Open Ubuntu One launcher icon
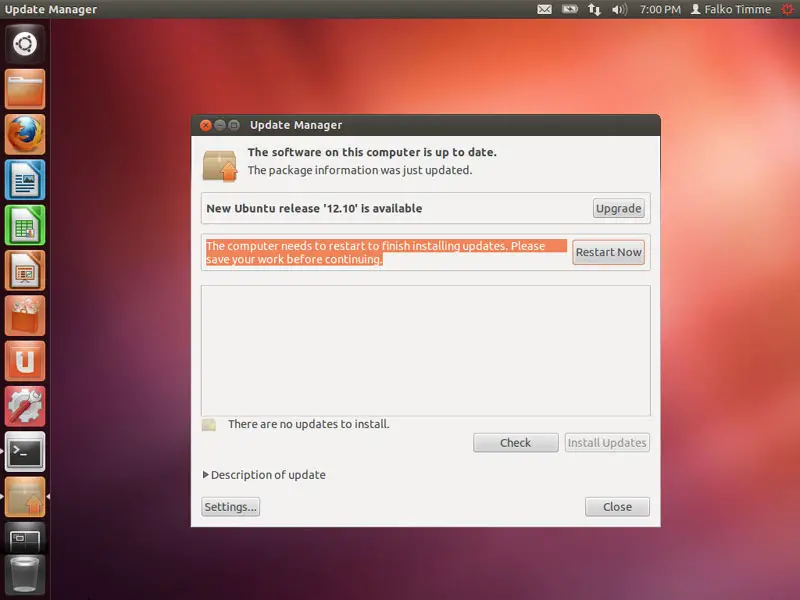The height and width of the screenshot is (600, 800). [25, 361]
